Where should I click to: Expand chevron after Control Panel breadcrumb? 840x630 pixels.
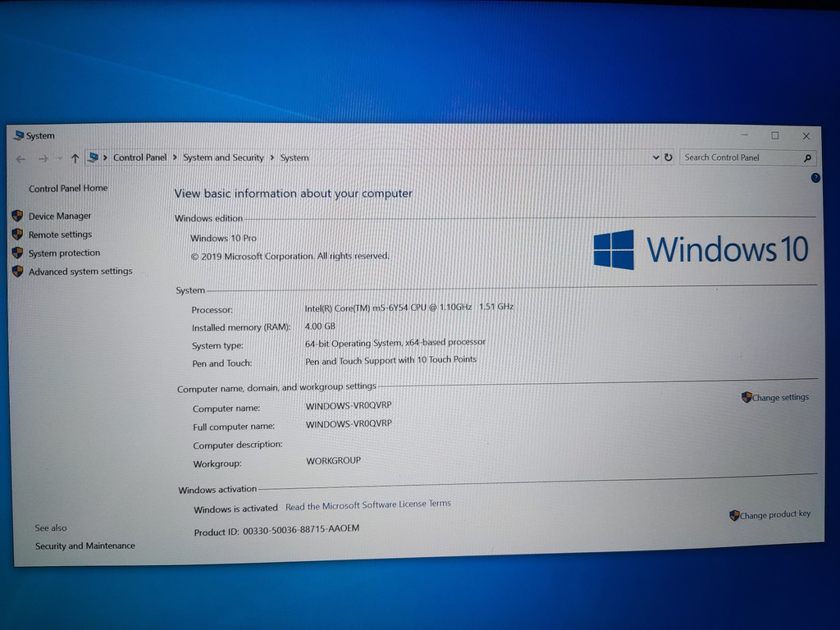pyautogui.click(x=175, y=157)
